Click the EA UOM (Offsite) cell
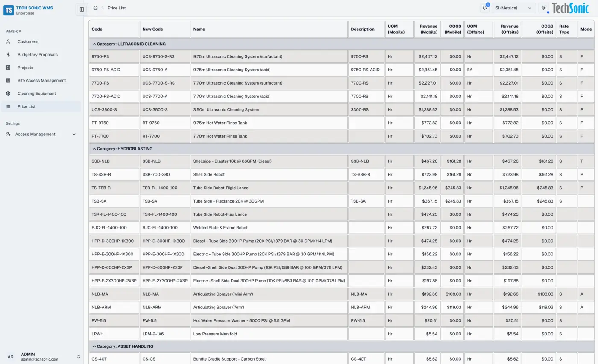This screenshot has height=364, width=598. point(479,70)
